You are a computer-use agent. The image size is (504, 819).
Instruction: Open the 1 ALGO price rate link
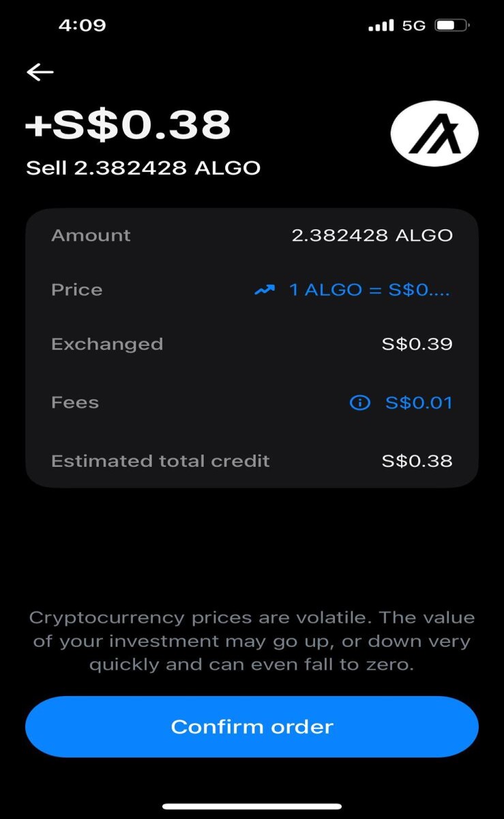coord(370,290)
